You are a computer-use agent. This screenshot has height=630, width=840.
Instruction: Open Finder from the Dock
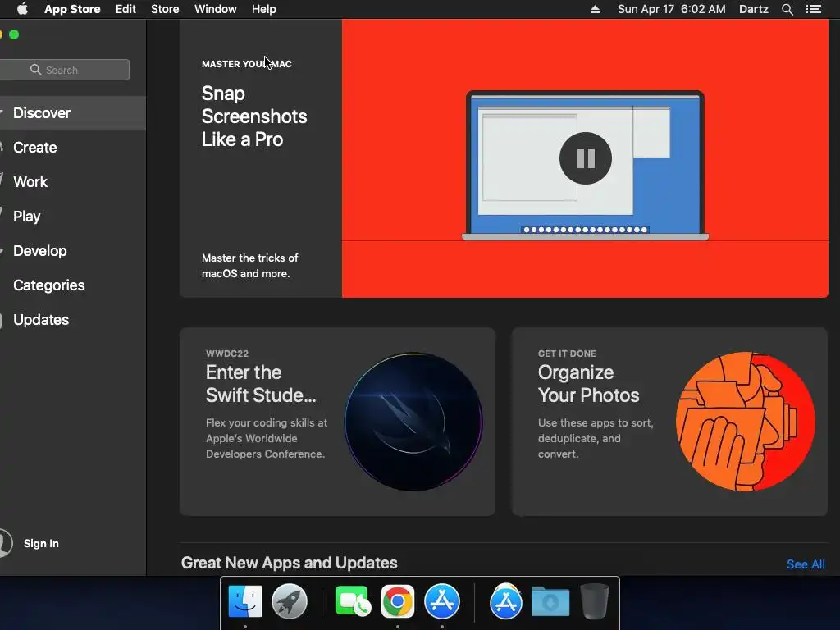point(245,601)
